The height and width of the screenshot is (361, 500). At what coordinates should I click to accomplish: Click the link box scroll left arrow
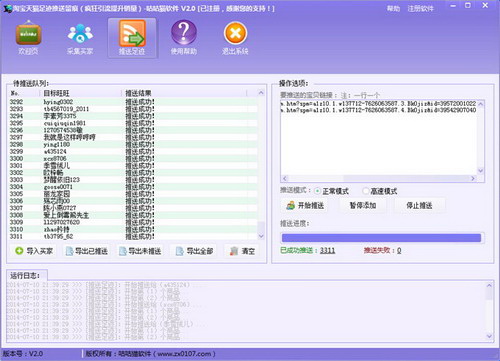285,178
